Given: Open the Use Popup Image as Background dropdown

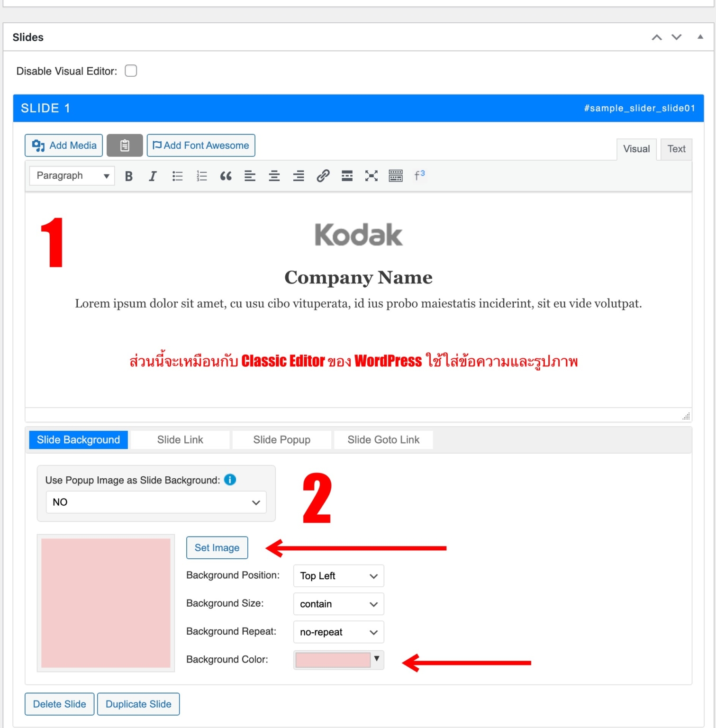Looking at the screenshot, I should 156,502.
